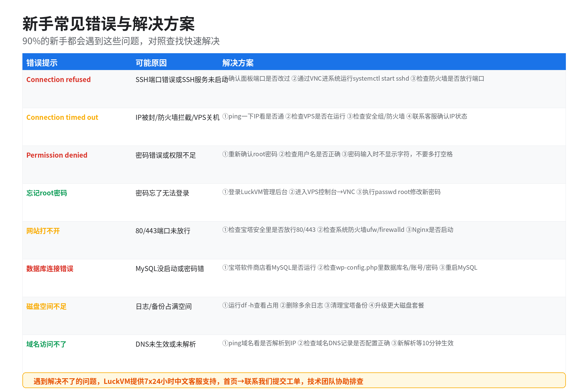
Task: Select the Permission denied error label
Action: click(x=57, y=155)
